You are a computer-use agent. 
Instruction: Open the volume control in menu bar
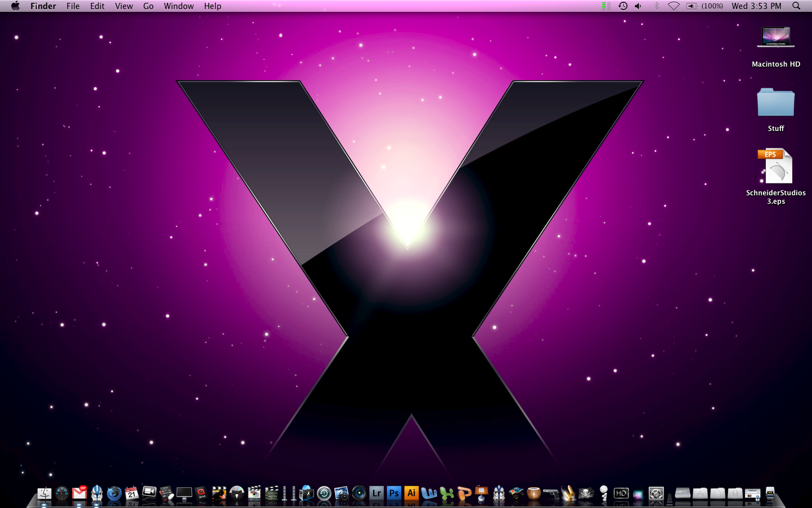[x=638, y=6]
